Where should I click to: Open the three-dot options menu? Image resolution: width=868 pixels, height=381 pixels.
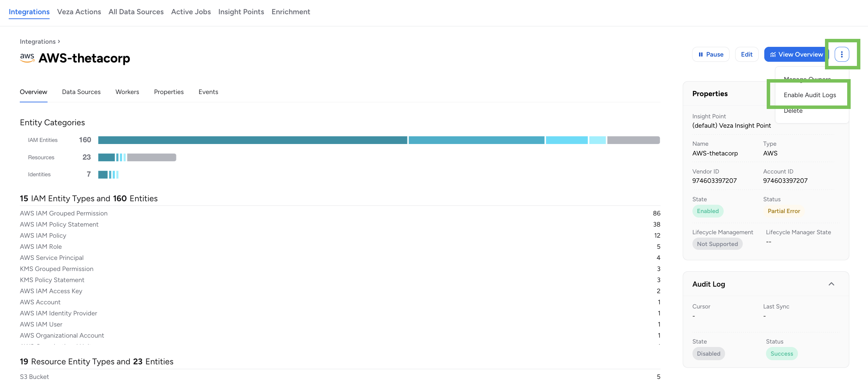[842, 54]
